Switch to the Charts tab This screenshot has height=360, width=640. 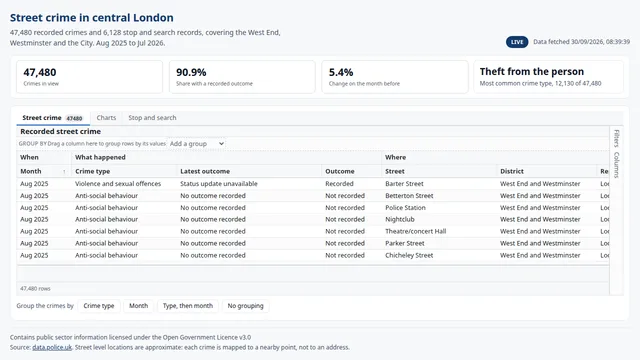pos(106,118)
